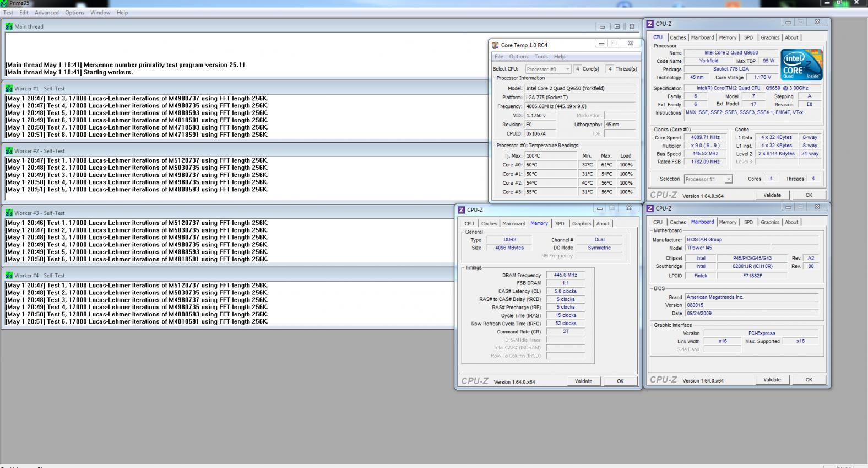868x468 pixels.
Task: Switch to SPD tab in top CPU-Z window
Action: (x=748, y=37)
